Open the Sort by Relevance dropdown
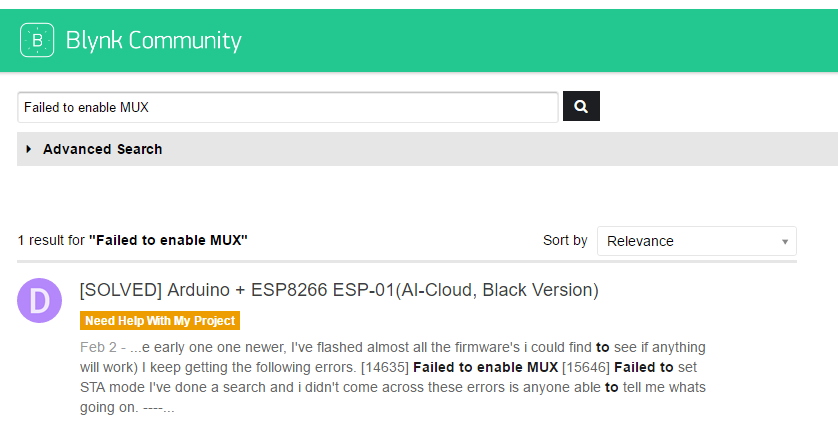Image resolution: width=838 pixels, height=436 pixels. 696,241
